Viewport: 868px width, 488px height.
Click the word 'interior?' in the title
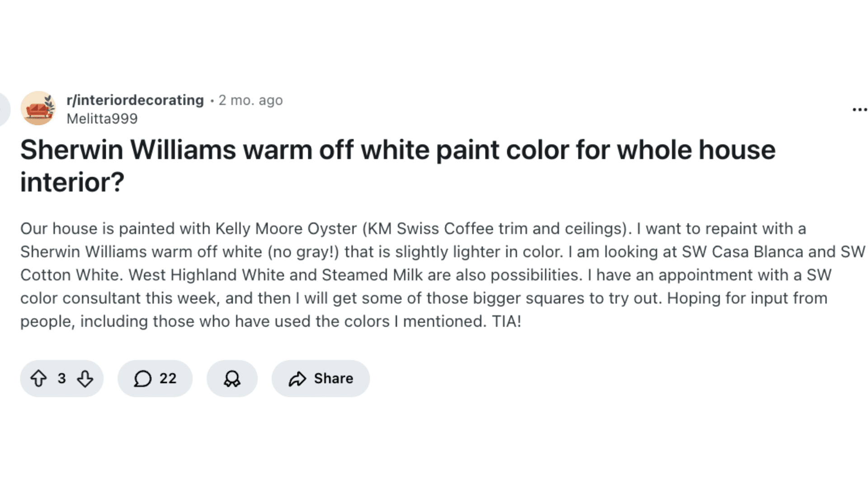click(72, 183)
